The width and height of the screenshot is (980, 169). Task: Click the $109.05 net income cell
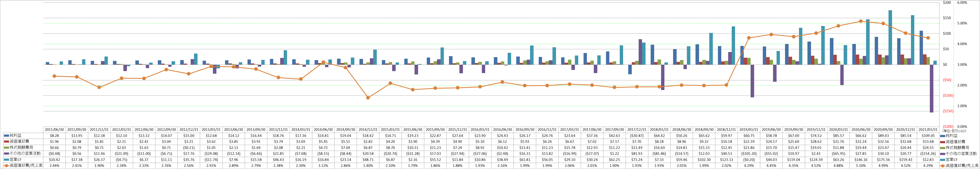click(x=928, y=136)
